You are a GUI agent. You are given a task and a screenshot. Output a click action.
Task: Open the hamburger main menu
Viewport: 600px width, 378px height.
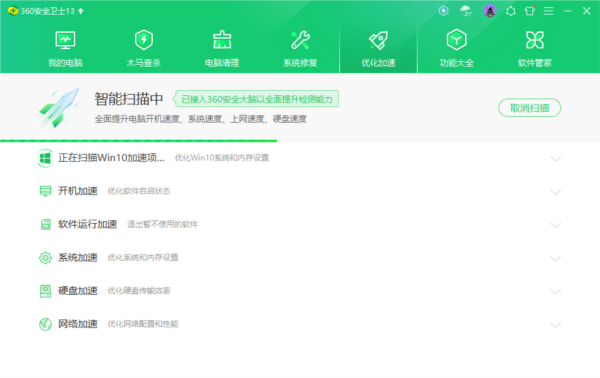tap(548, 11)
